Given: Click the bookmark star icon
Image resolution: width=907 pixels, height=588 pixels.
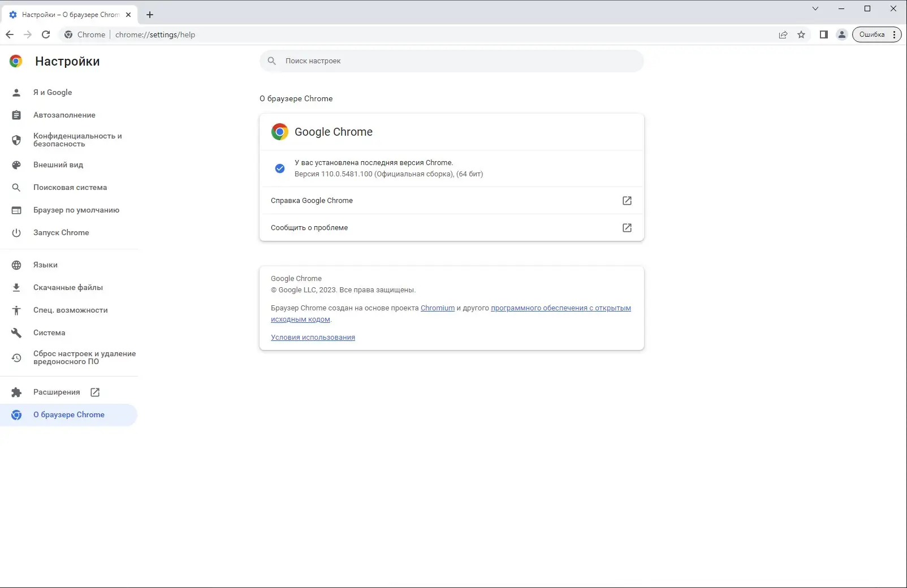Looking at the screenshot, I should point(801,34).
